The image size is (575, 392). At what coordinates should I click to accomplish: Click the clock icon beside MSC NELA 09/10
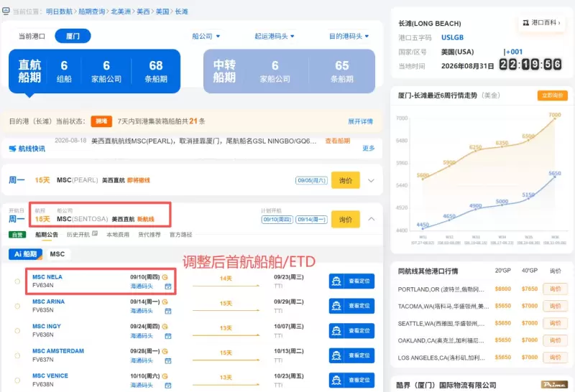(165, 277)
